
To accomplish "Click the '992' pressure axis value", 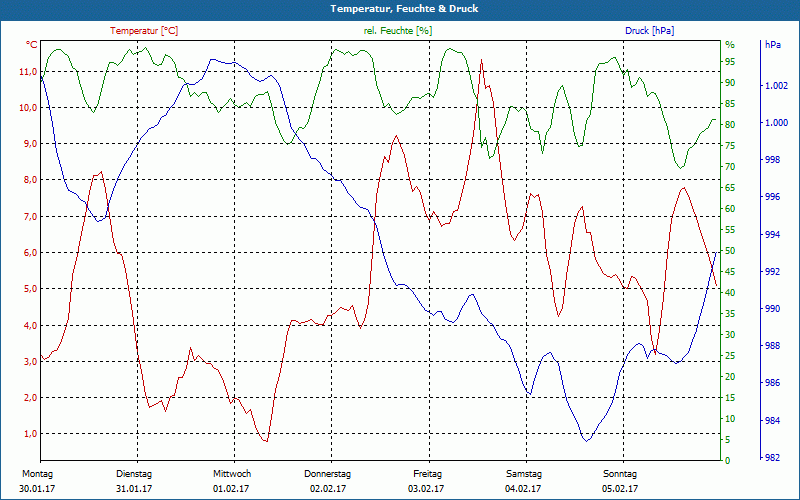I will [x=772, y=272].
